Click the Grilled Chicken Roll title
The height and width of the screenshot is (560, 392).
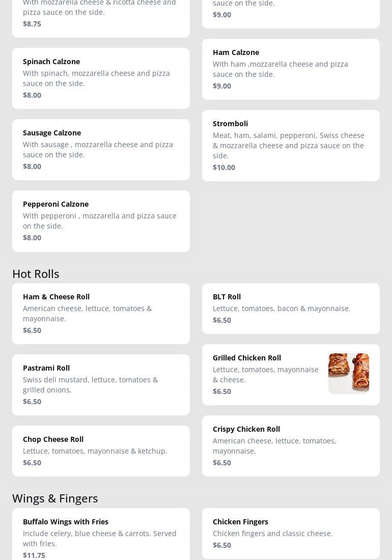coord(247,358)
